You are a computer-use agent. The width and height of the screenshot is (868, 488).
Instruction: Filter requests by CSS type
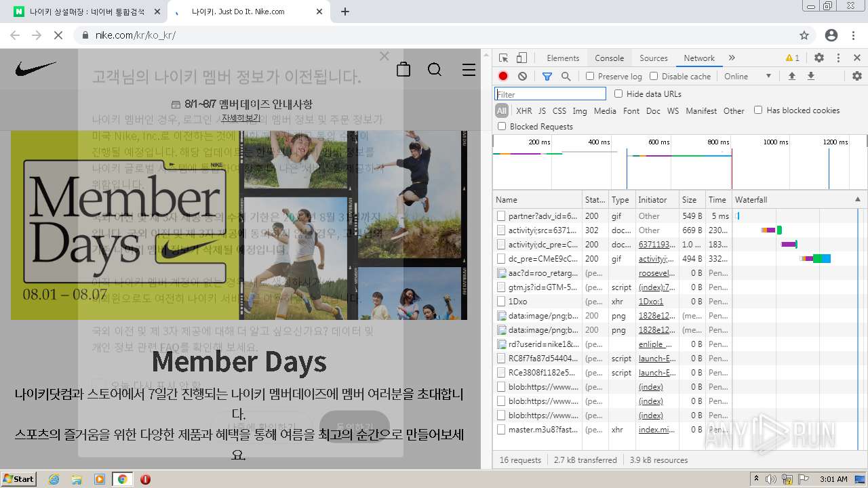pyautogui.click(x=559, y=110)
